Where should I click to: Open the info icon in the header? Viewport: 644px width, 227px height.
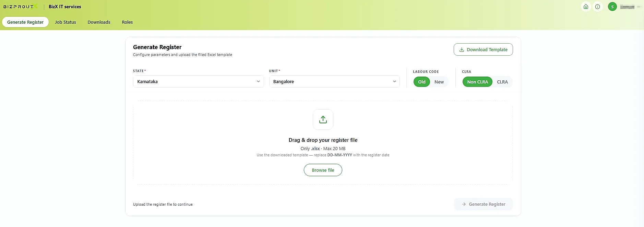pyautogui.click(x=598, y=7)
